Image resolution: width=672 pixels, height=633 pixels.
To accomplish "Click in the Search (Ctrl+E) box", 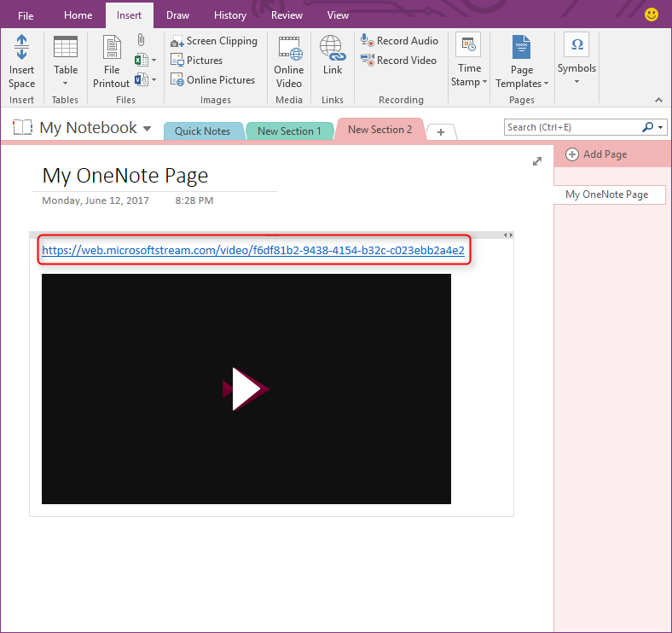I will [x=572, y=127].
